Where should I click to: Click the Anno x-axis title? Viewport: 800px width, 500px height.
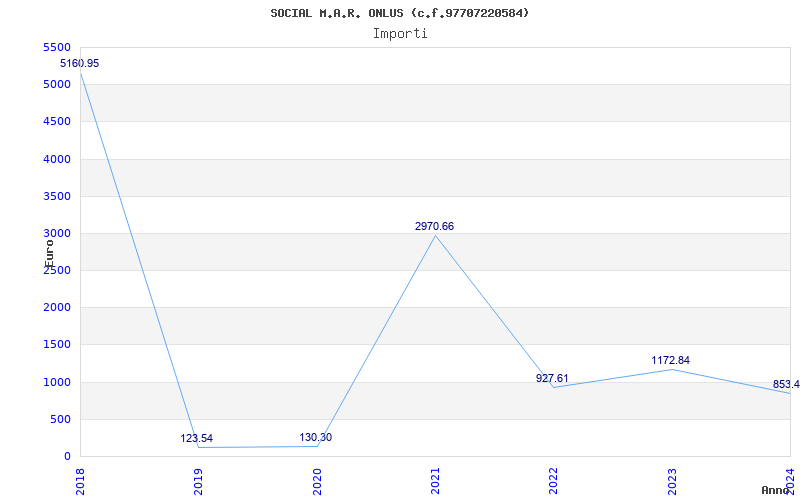[x=776, y=490]
